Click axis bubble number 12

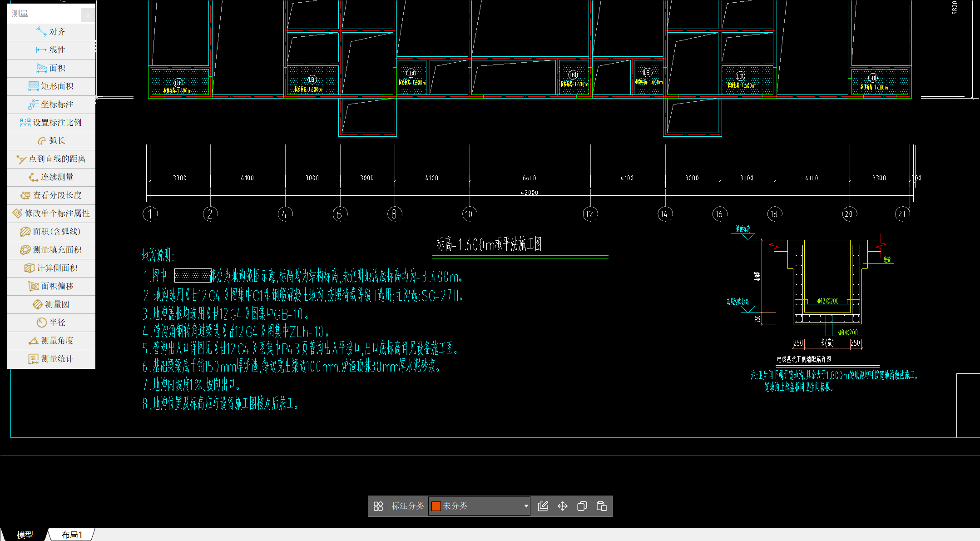[x=590, y=214]
